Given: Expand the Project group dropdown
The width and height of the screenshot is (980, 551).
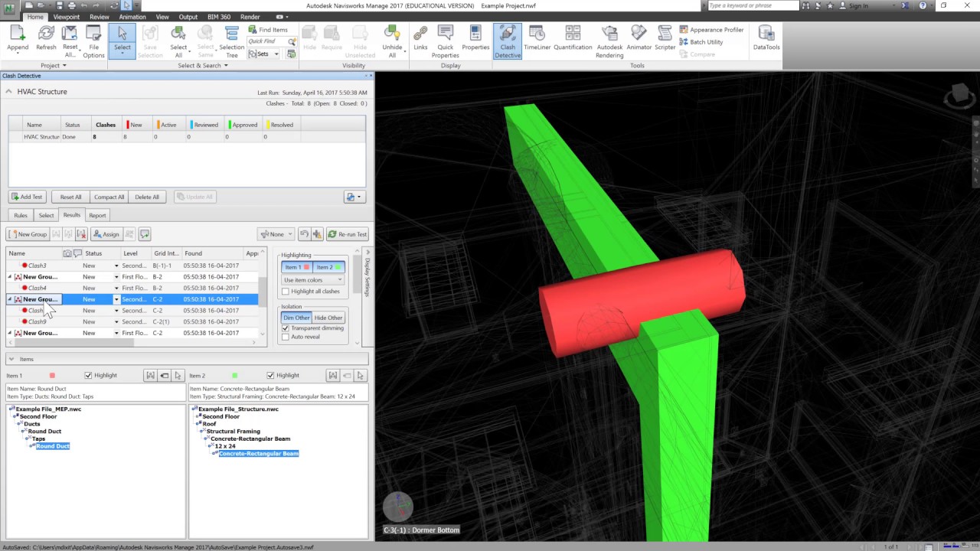Looking at the screenshot, I should tap(54, 66).
